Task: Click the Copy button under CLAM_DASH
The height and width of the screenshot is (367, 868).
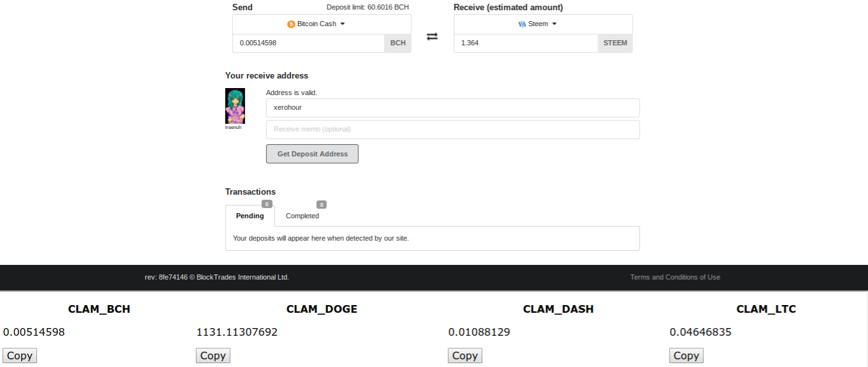Action: coord(465,356)
